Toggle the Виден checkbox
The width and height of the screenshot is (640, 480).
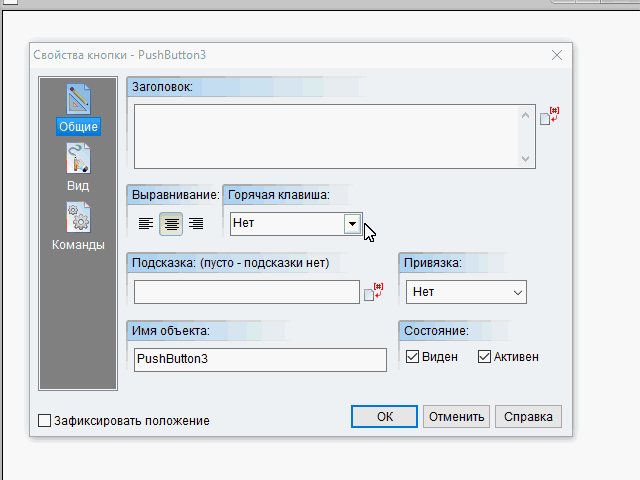(x=412, y=357)
